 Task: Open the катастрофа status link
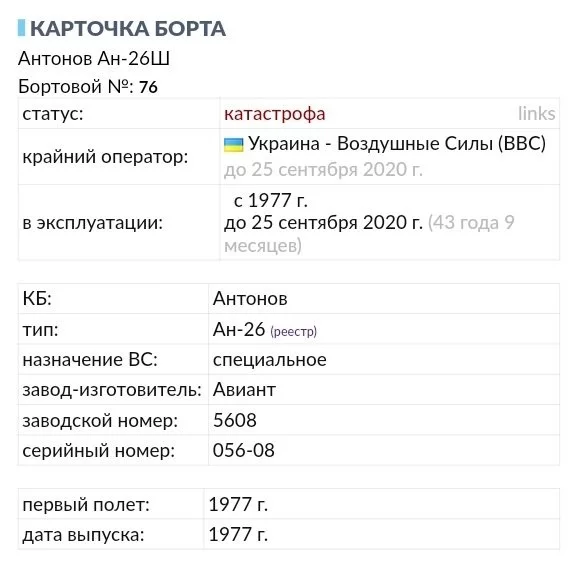pos(274,114)
